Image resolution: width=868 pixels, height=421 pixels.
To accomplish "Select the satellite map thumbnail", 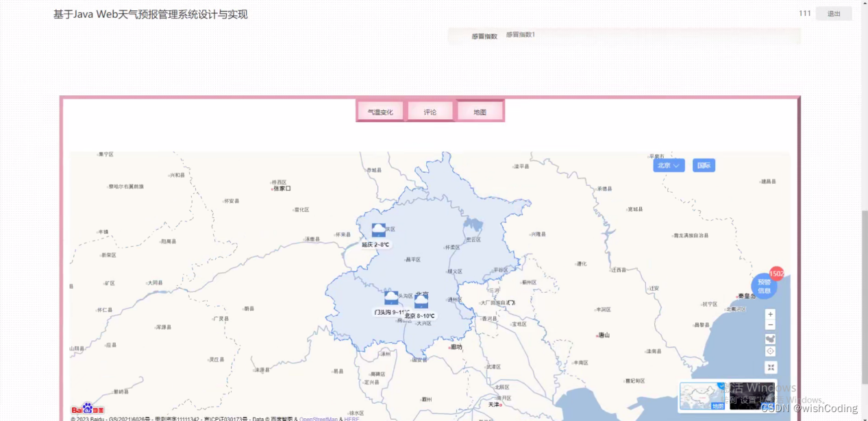I will (x=752, y=396).
